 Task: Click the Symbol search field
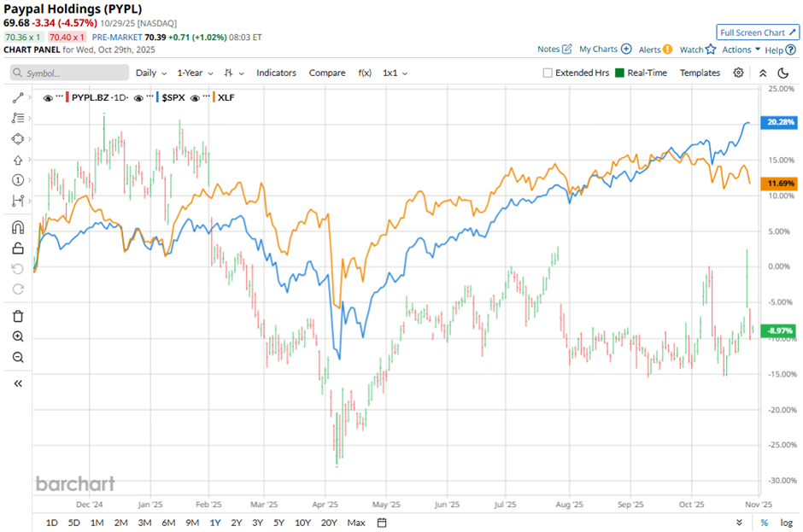(70, 73)
